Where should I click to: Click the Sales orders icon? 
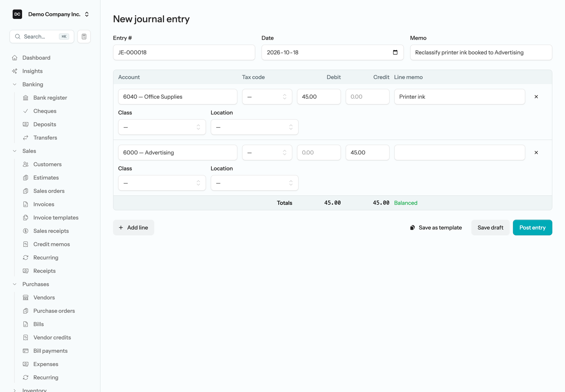coord(26,191)
